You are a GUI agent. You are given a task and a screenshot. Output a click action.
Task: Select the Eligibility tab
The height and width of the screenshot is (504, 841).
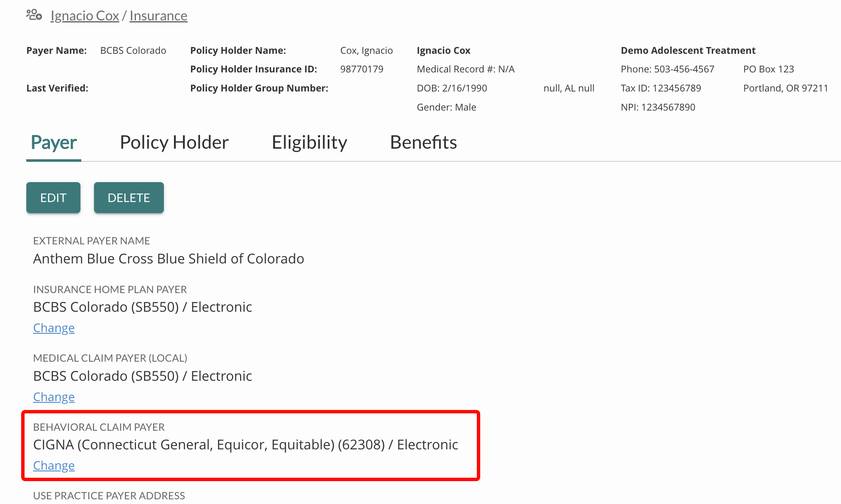click(x=309, y=143)
